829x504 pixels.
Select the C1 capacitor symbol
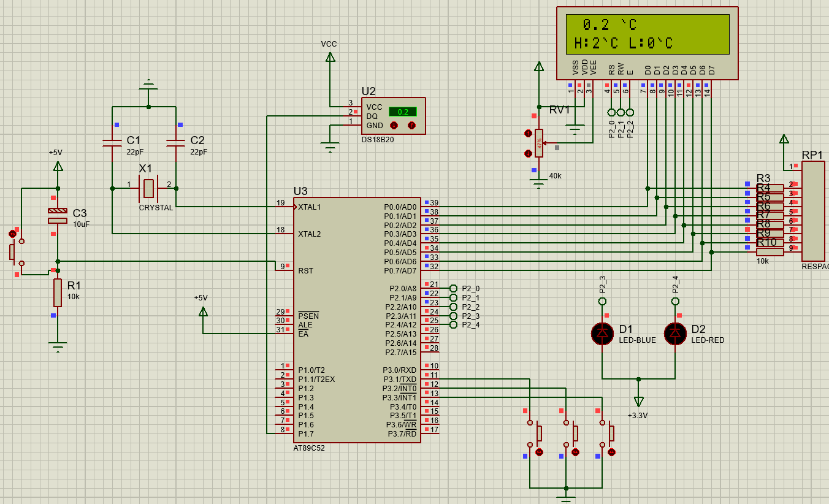[112, 143]
